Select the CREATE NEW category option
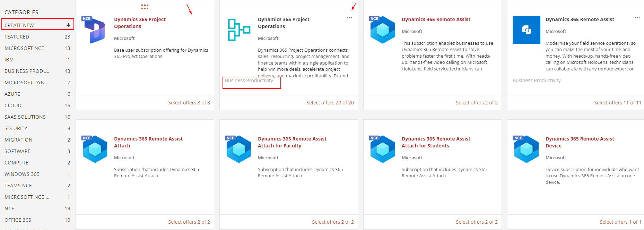 [x=37, y=25]
